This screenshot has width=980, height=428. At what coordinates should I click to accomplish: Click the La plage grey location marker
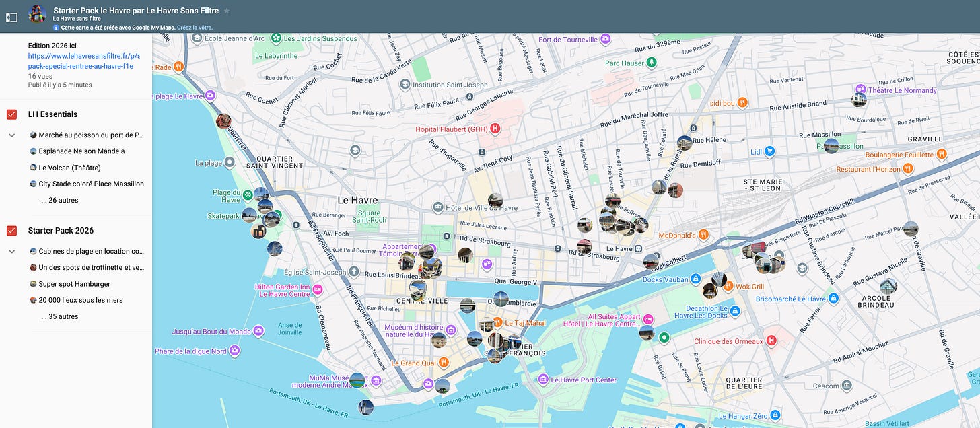[230, 162]
